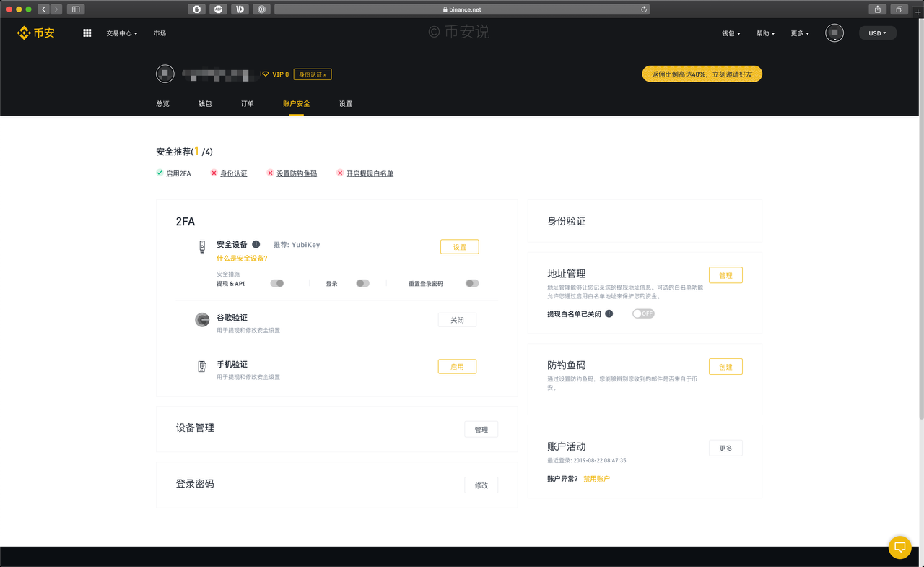Click the Safari address bar
924x567 pixels.
pyautogui.click(x=462, y=9)
